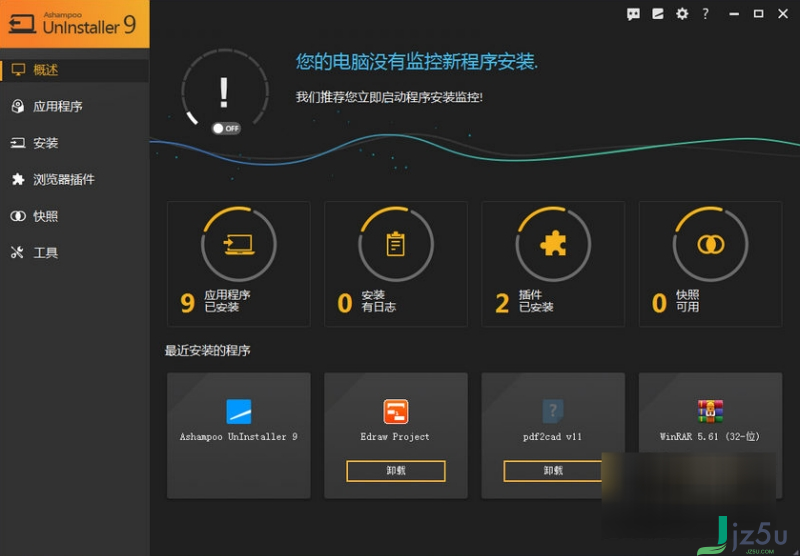Click the puzzle piece icon in plugins card

pyautogui.click(x=553, y=243)
